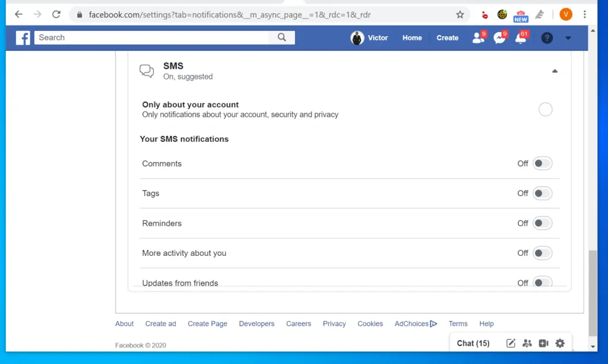This screenshot has width=608, height=364.
Task: Open the Chrome profile avatar V
Action: tap(566, 15)
